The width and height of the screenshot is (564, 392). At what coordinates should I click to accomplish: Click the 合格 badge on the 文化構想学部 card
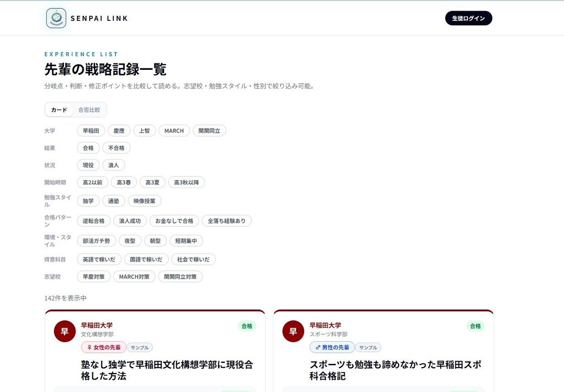247,326
